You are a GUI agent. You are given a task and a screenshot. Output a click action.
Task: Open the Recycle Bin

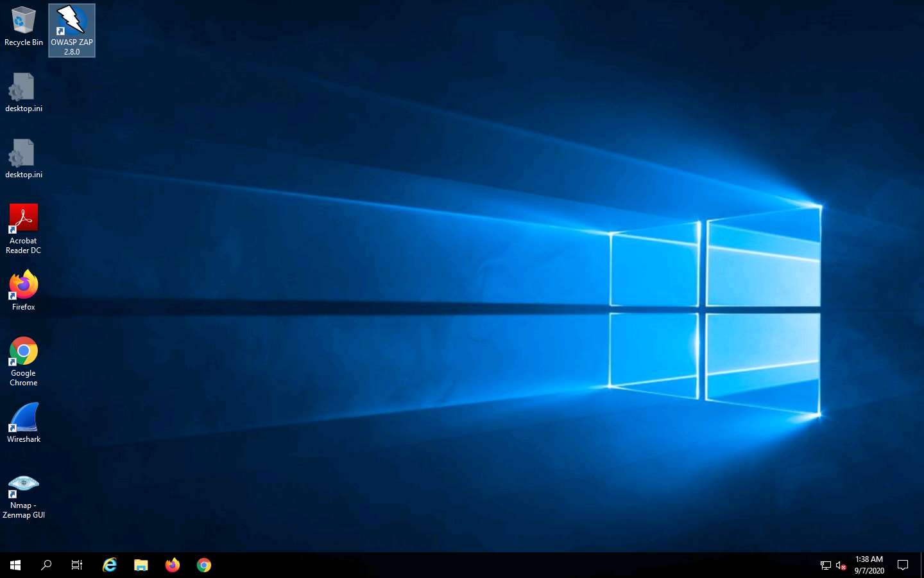[x=24, y=19]
